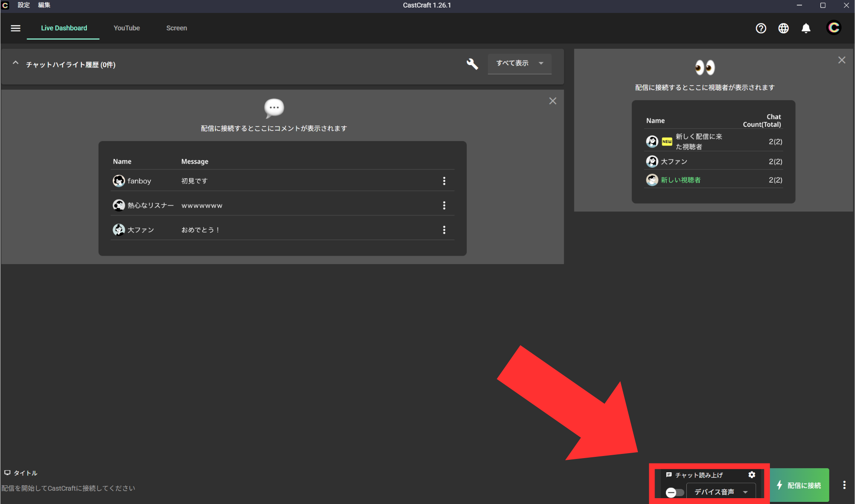855x504 pixels.
Task: Open chat highlight wrench settings
Action: [472, 64]
